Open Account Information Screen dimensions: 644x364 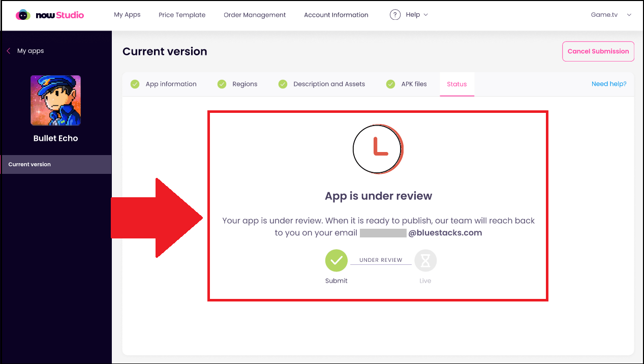336,15
